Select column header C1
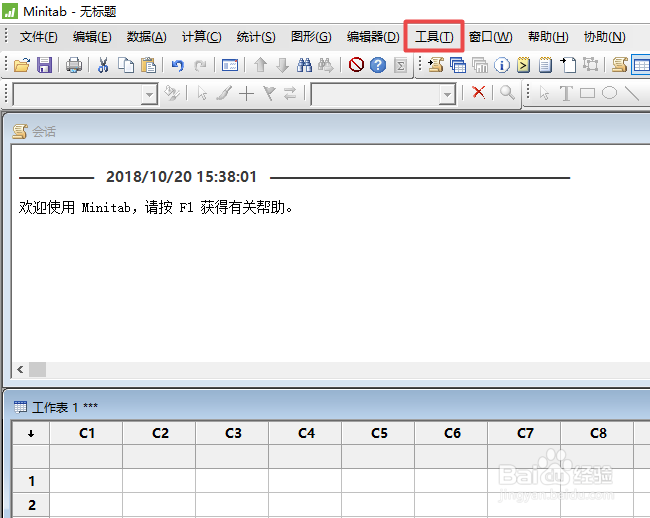The height and width of the screenshot is (518, 650). [86, 433]
